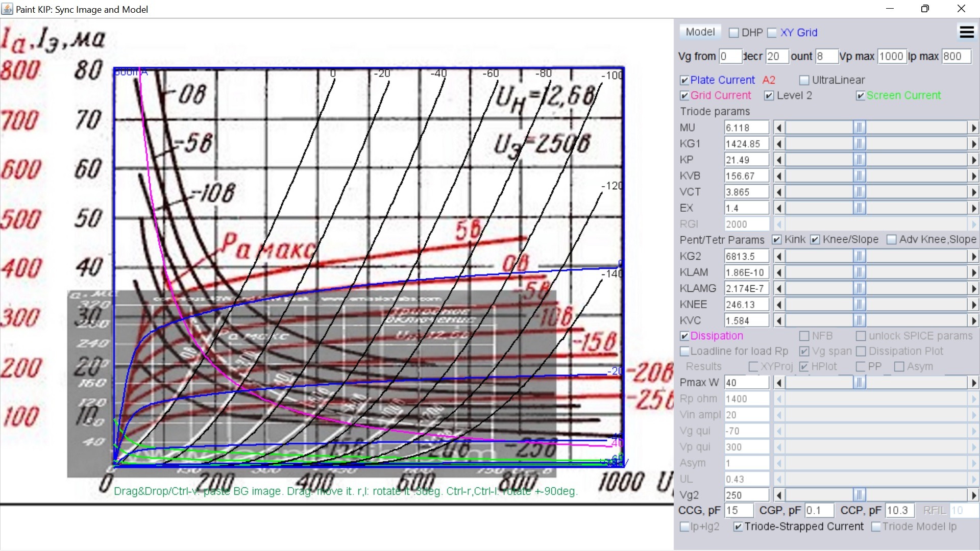
Task: Enable the Adv Knee,Slope checkbox
Action: point(892,240)
